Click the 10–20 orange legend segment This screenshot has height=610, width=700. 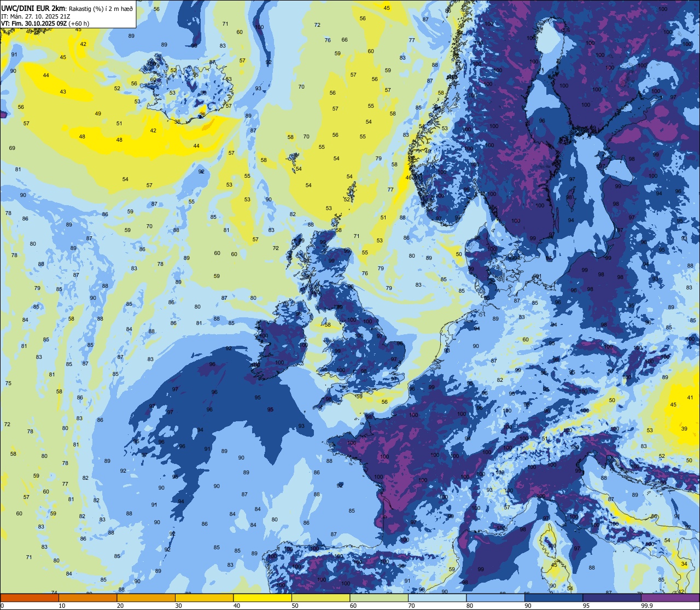pos(87,597)
